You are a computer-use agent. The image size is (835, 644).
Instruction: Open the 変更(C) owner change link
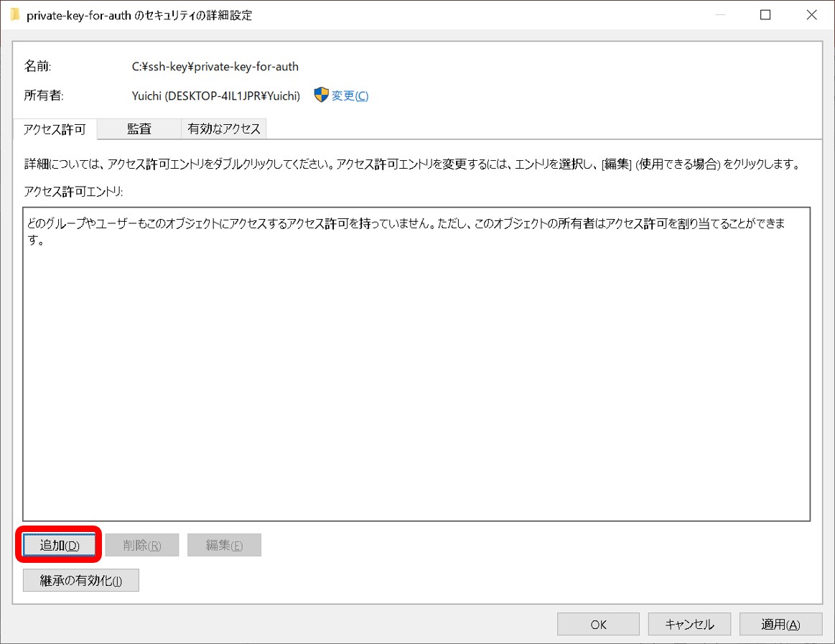click(x=350, y=96)
